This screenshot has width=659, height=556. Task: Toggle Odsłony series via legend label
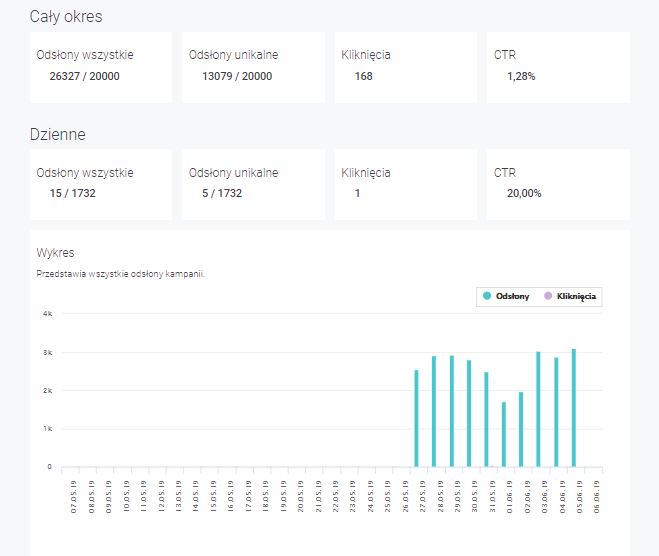tap(512, 297)
